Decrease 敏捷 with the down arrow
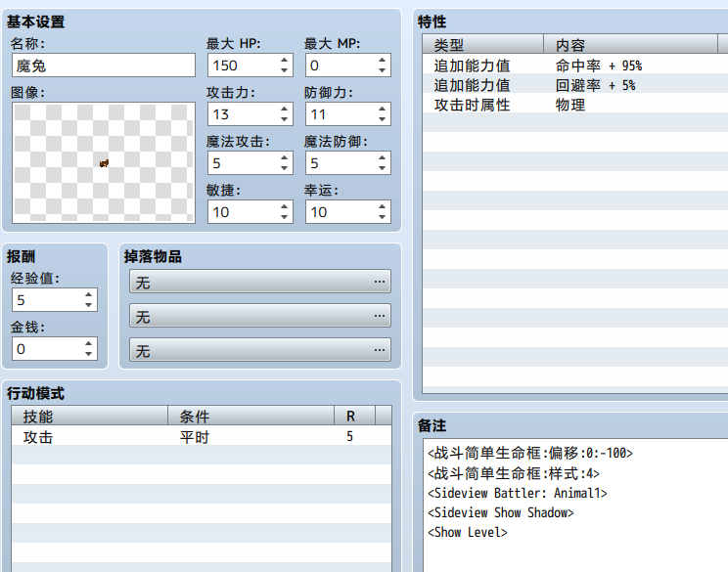The image size is (728, 572). pyautogui.click(x=284, y=217)
